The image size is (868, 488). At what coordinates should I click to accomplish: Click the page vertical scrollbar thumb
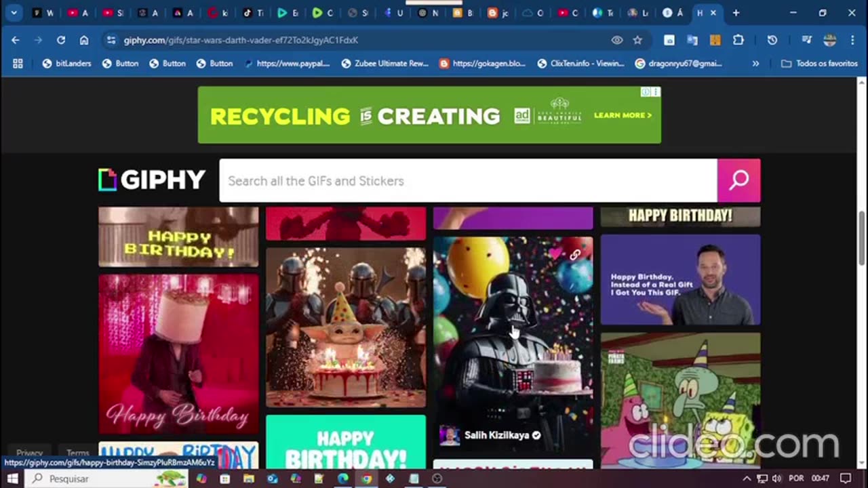coord(862,239)
